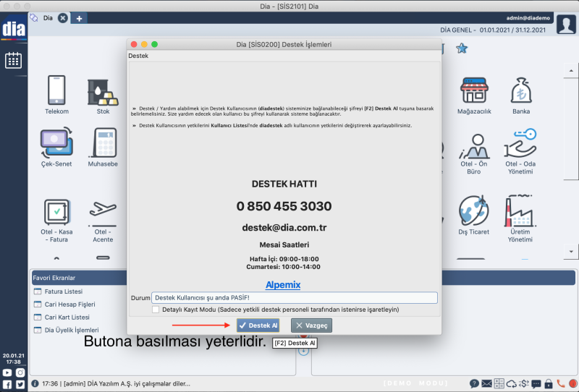Click the Vazgeç cancel button
The height and width of the screenshot is (392, 579).
[x=311, y=326]
